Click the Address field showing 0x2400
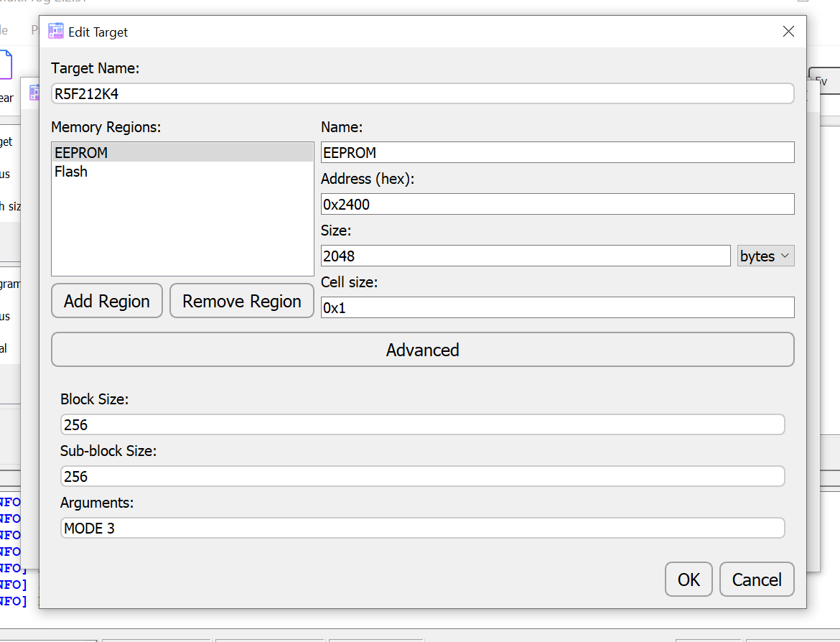840x642 pixels. click(557, 204)
